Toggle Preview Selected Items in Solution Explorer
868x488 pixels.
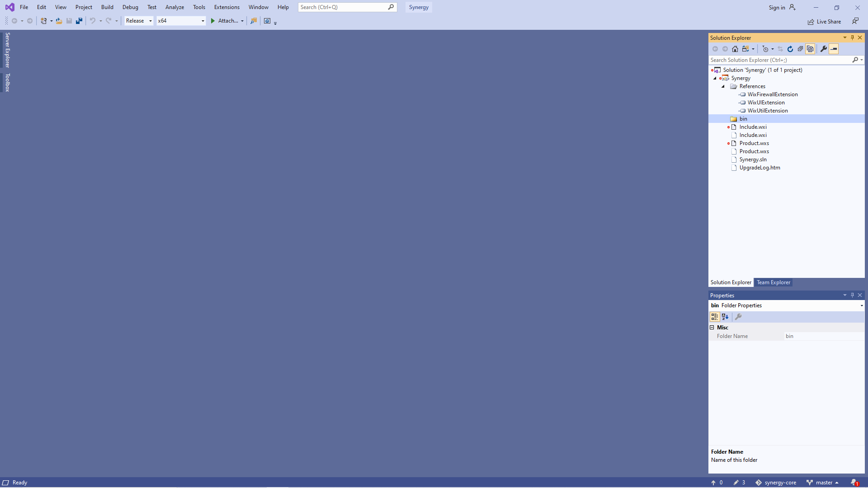coord(810,49)
